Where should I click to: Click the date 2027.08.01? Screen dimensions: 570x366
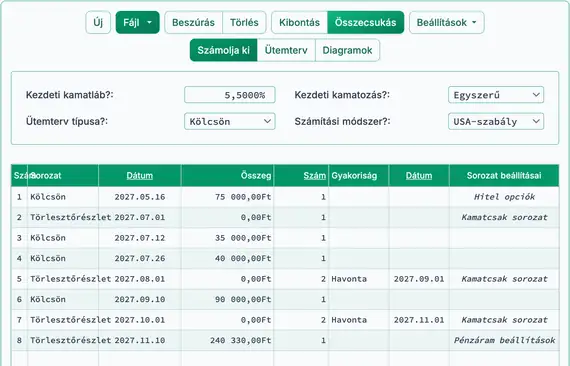pyautogui.click(x=140, y=279)
